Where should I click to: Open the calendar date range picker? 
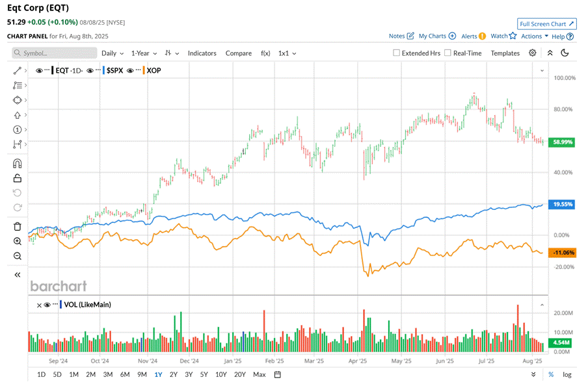[x=278, y=374]
